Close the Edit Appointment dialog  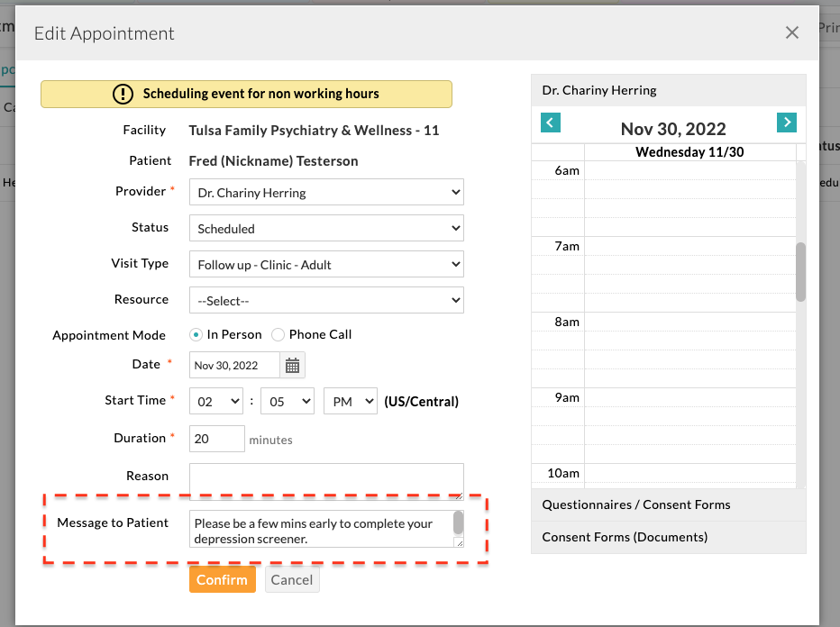pyautogui.click(x=791, y=33)
